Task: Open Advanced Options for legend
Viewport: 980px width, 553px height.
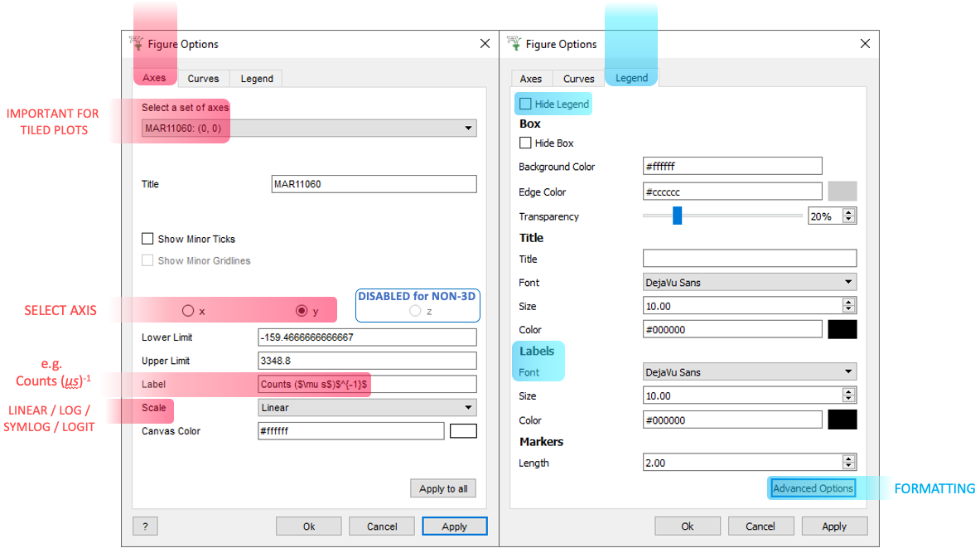Action: click(x=812, y=488)
